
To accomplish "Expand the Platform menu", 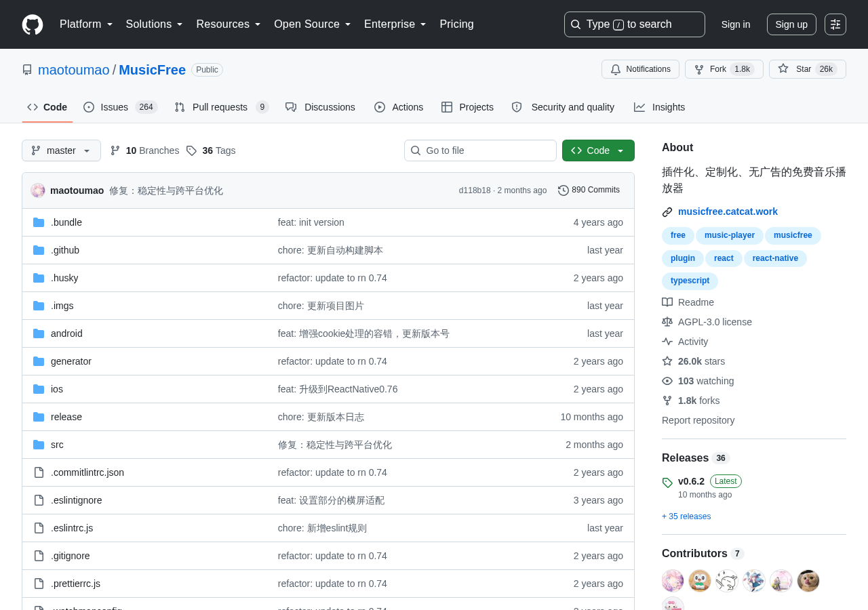I will [86, 24].
